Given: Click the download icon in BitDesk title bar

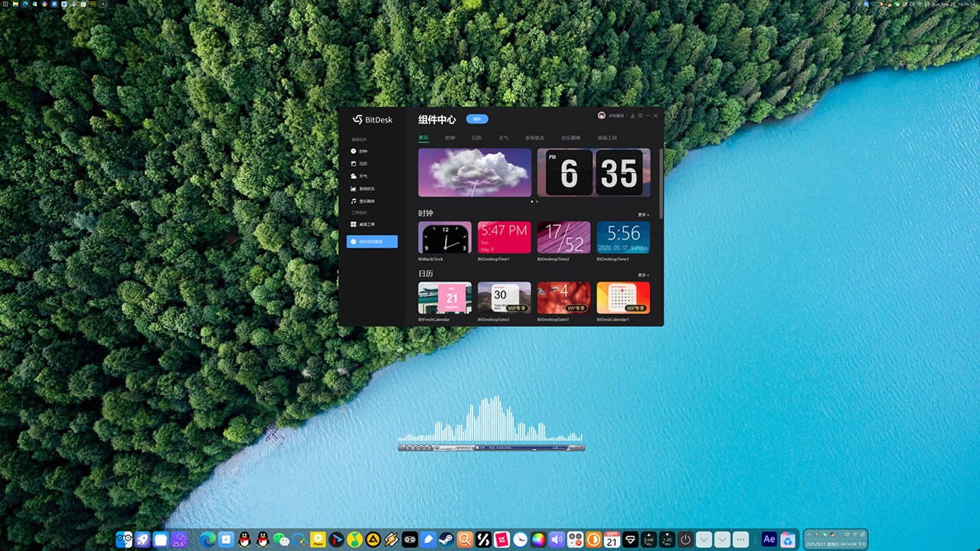Looking at the screenshot, I should tap(632, 116).
